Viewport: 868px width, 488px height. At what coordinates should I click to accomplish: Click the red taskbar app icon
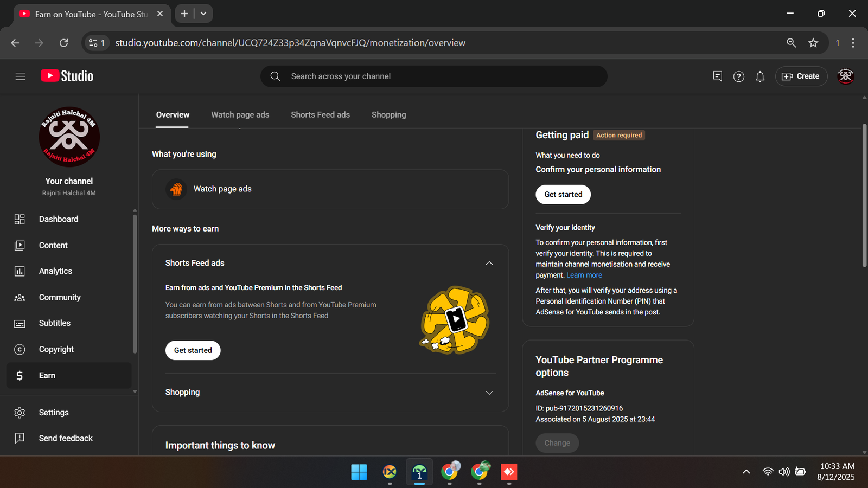(509, 472)
